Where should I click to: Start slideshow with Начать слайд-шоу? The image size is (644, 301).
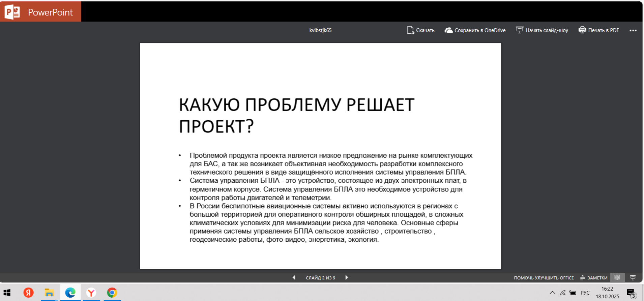[x=542, y=30]
